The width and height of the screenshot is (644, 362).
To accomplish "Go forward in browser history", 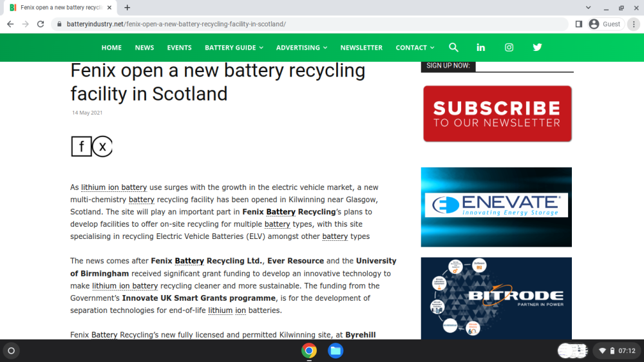I will pyautogui.click(x=26, y=24).
